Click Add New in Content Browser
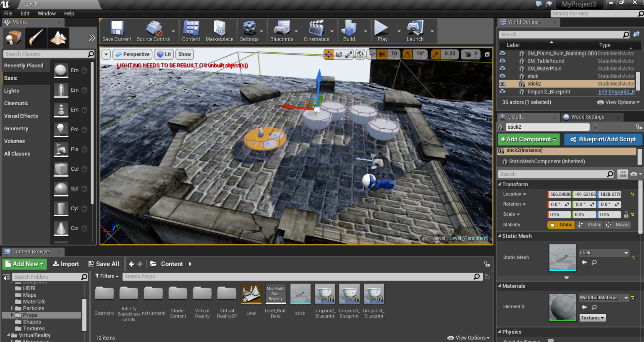The height and width of the screenshot is (342, 644). 25,264
